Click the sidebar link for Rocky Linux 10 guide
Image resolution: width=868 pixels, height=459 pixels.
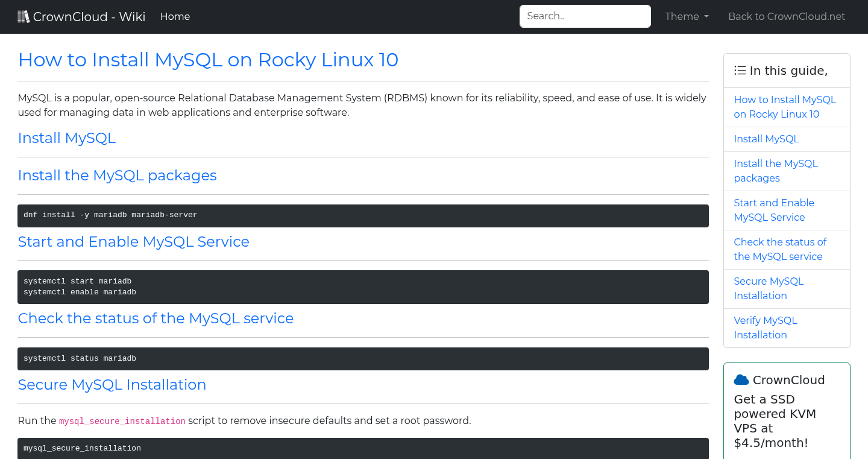pos(784,107)
